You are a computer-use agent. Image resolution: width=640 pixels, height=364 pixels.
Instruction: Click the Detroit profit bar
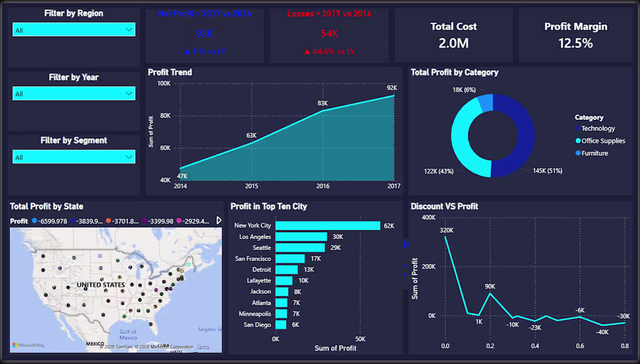[x=286, y=270]
